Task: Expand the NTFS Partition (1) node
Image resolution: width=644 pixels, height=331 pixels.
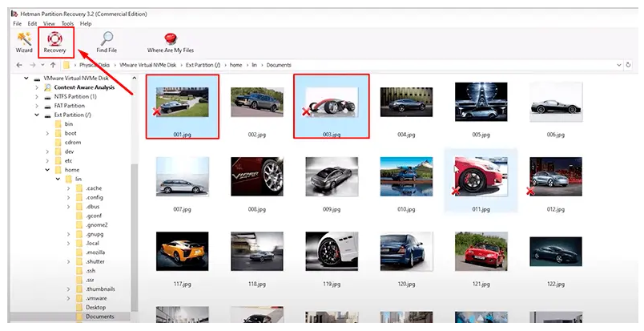Action: [x=37, y=97]
